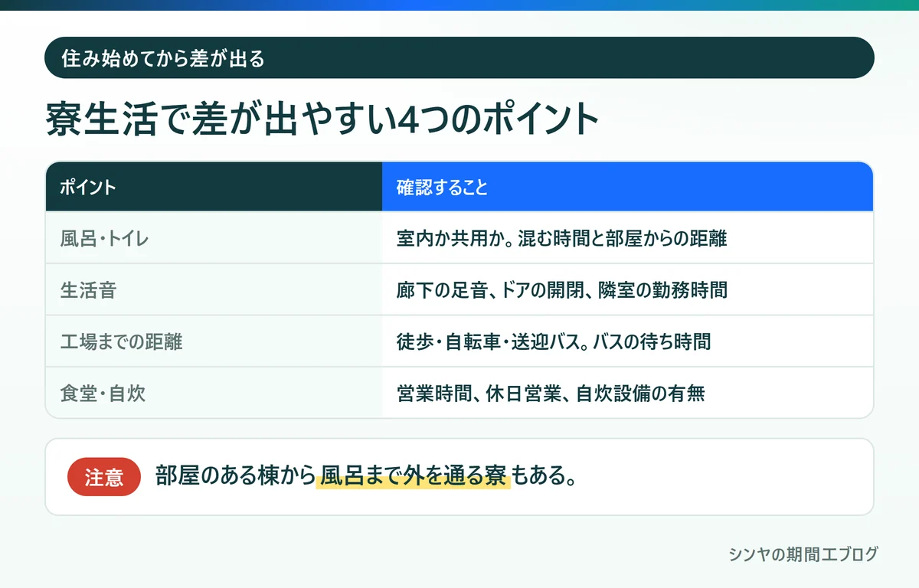The height and width of the screenshot is (588, 919).
Task: Click the 確認すること column header
Action: (x=627, y=187)
